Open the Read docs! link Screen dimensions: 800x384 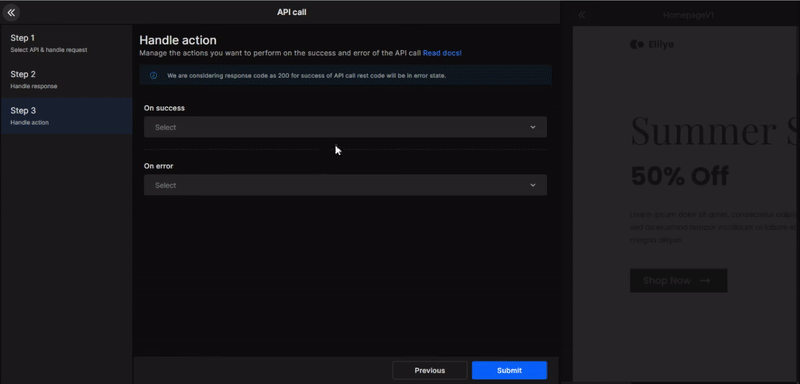tap(442, 53)
